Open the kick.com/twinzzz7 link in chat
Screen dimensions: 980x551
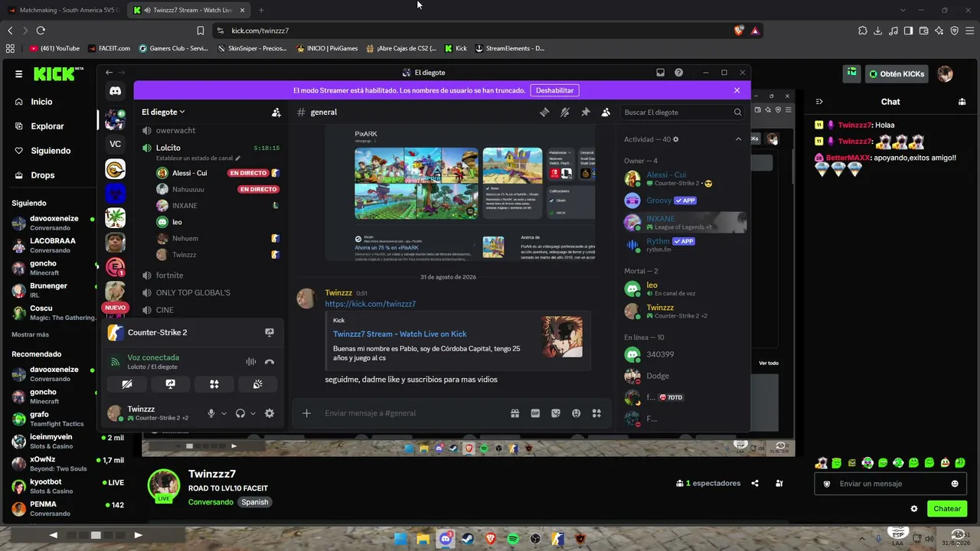[x=371, y=304]
